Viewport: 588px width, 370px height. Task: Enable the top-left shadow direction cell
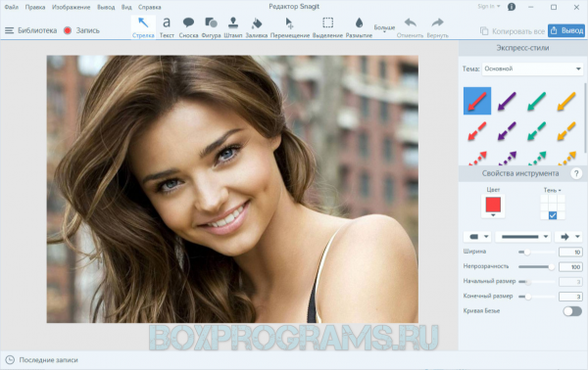point(544,199)
